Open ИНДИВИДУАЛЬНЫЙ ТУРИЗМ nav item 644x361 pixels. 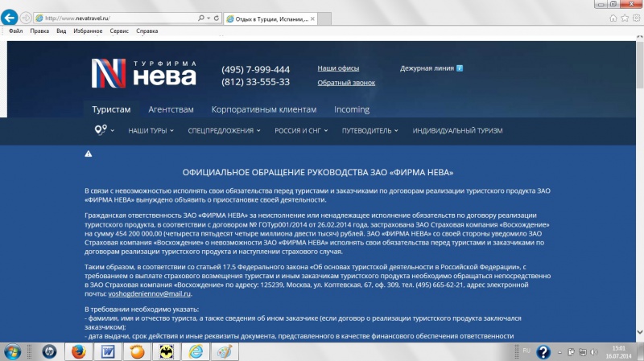tap(457, 130)
